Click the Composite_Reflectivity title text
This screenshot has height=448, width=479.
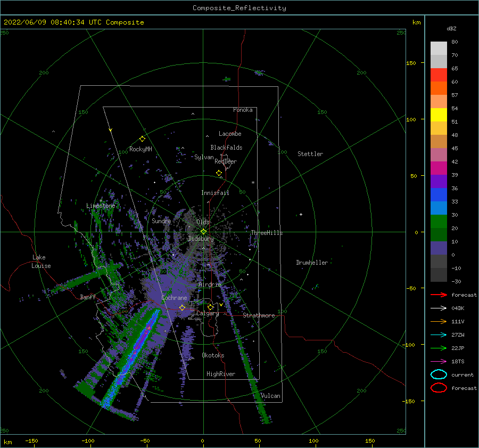240,8
